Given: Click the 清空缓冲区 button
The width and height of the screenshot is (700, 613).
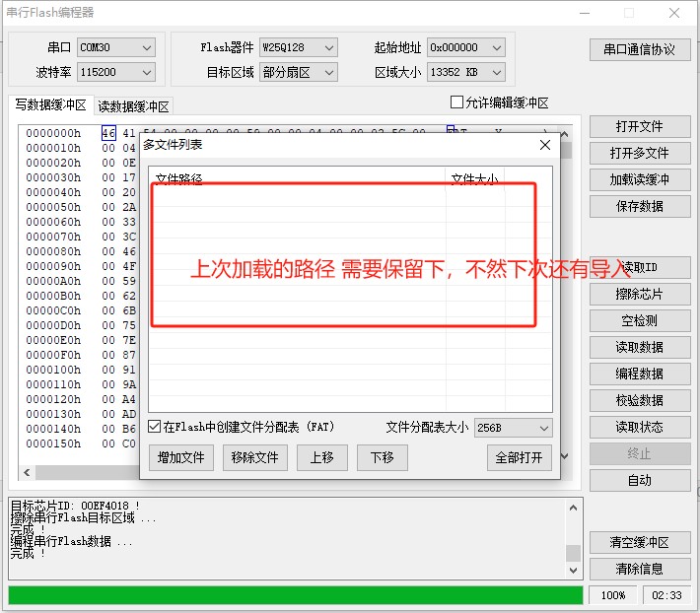Looking at the screenshot, I should (x=640, y=542).
